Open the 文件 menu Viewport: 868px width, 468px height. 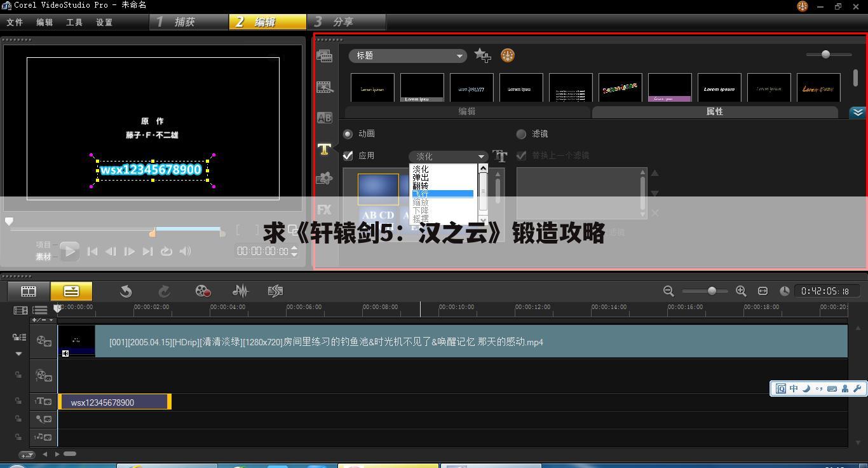15,22
